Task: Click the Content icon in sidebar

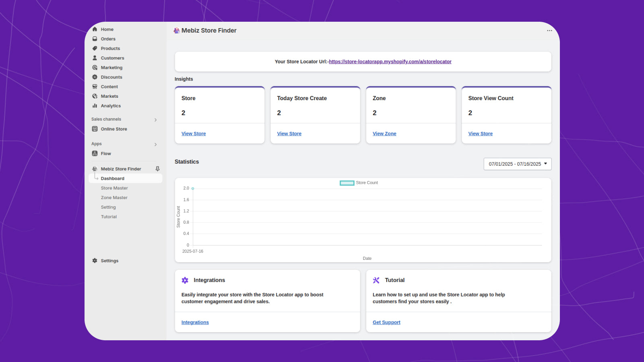Action: pyautogui.click(x=95, y=86)
